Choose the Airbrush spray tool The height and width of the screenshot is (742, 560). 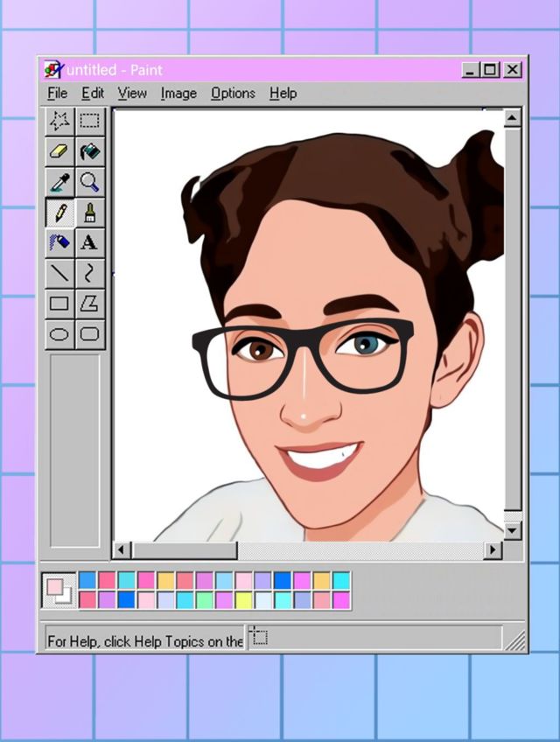pos(59,242)
